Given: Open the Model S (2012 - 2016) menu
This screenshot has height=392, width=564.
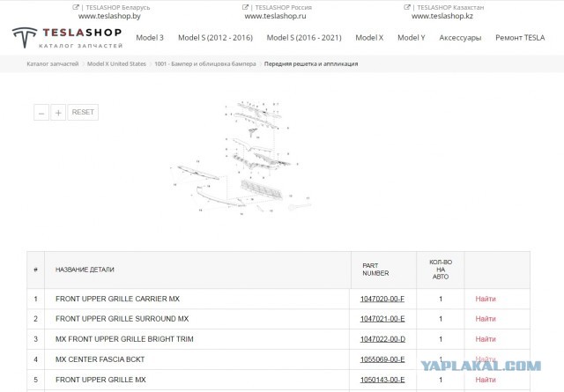Looking at the screenshot, I should tap(215, 38).
